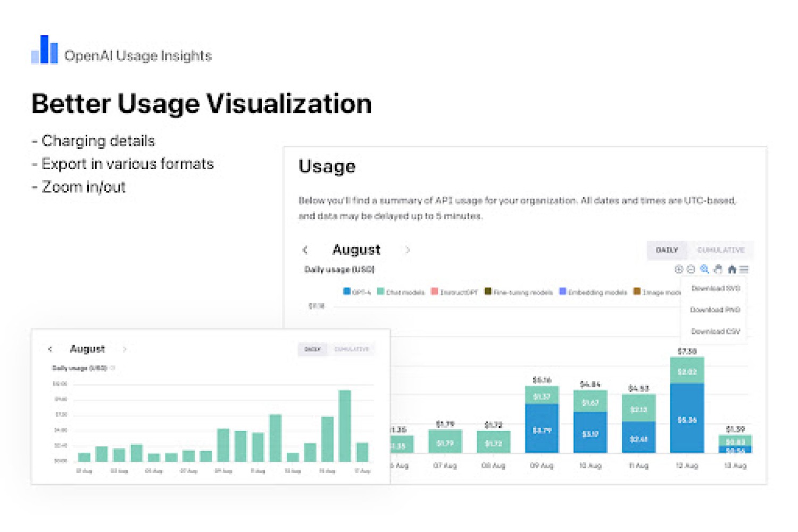Viewport: 798px width, 532px height.
Task: Click the 'Usage' heading
Action: [x=327, y=167]
